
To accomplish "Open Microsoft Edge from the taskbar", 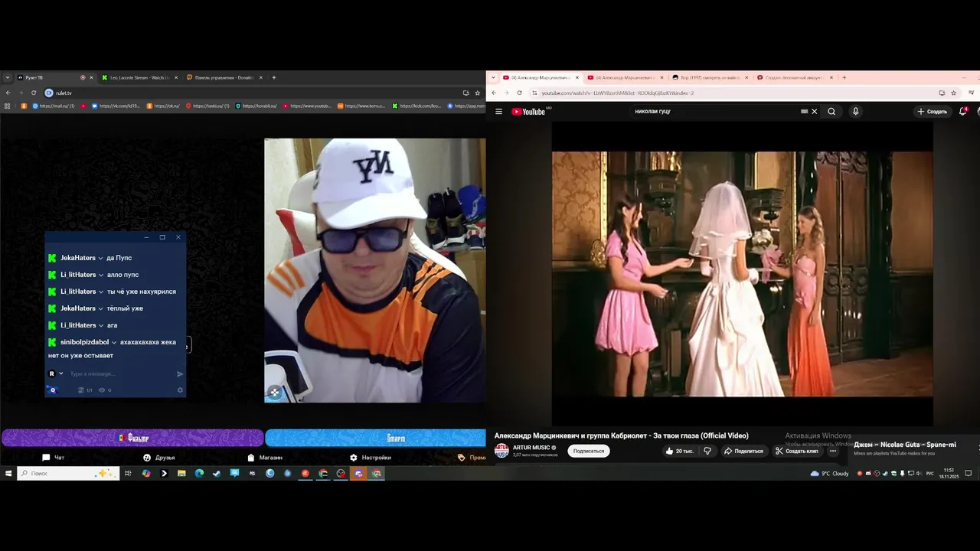I will [199, 474].
